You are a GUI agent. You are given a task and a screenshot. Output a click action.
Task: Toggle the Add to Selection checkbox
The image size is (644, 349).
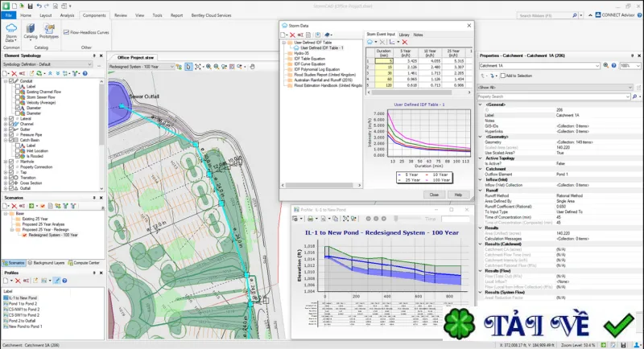point(503,76)
